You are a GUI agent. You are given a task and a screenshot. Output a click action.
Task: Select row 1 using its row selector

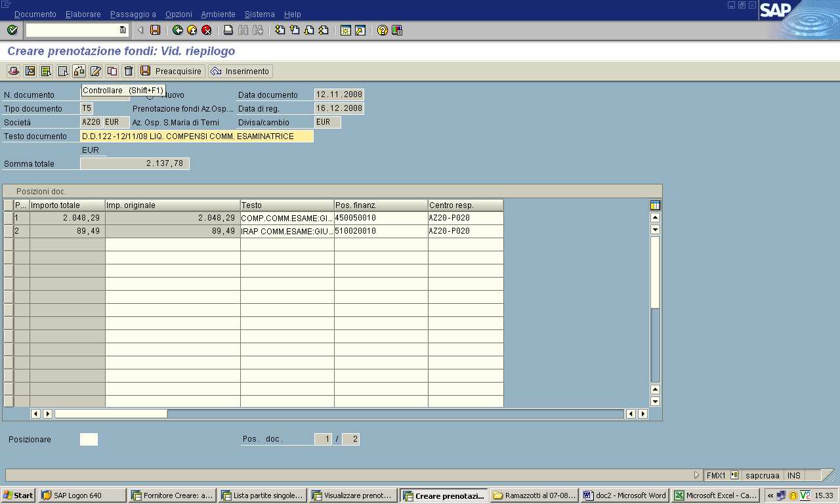coord(9,218)
